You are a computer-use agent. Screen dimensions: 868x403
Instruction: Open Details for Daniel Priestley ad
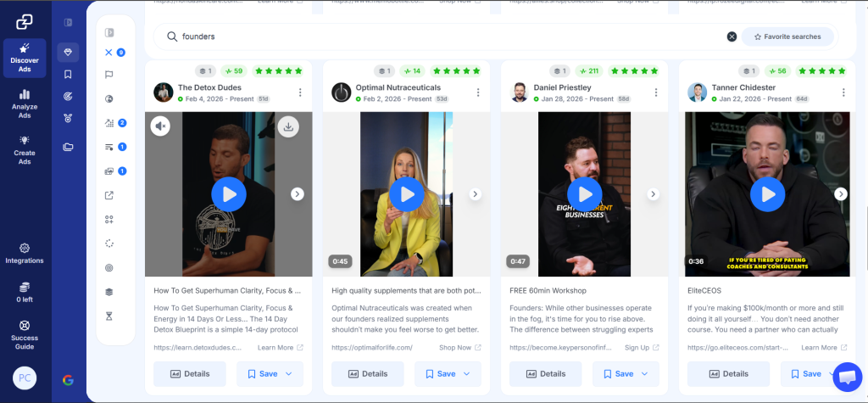click(545, 374)
